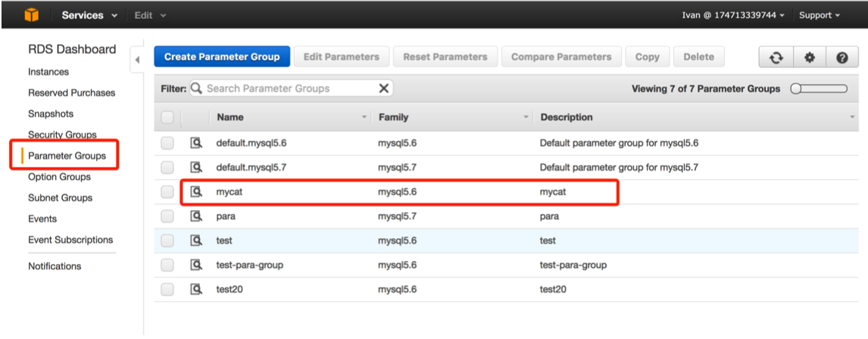
Task: Expand the Ivan account dropdown
Action: (733, 15)
